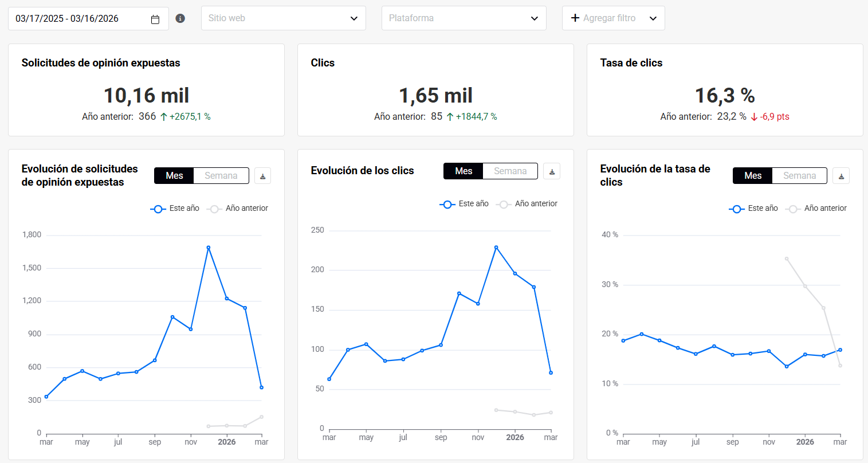Switch clics chart to Semana view

(510, 171)
